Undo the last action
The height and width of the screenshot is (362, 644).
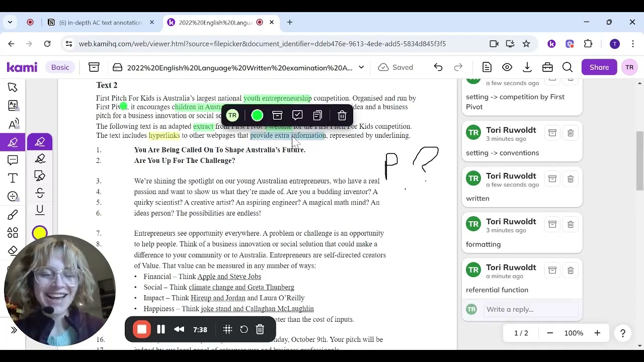tap(438, 67)
